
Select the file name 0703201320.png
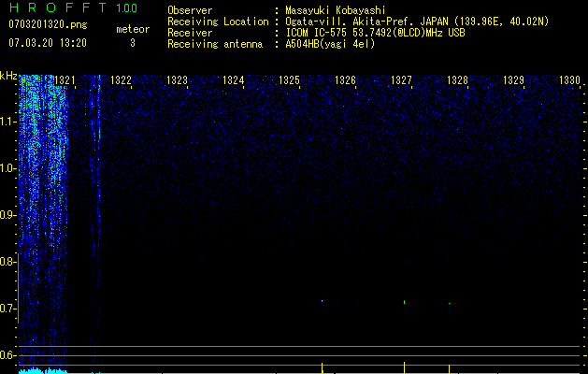[48, 25]
